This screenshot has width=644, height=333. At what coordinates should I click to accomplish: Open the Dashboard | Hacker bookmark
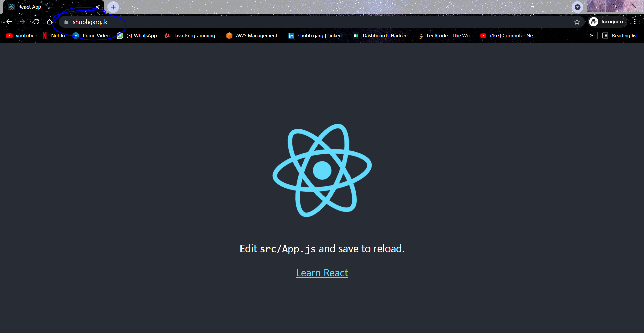click(x=382, y=36)
